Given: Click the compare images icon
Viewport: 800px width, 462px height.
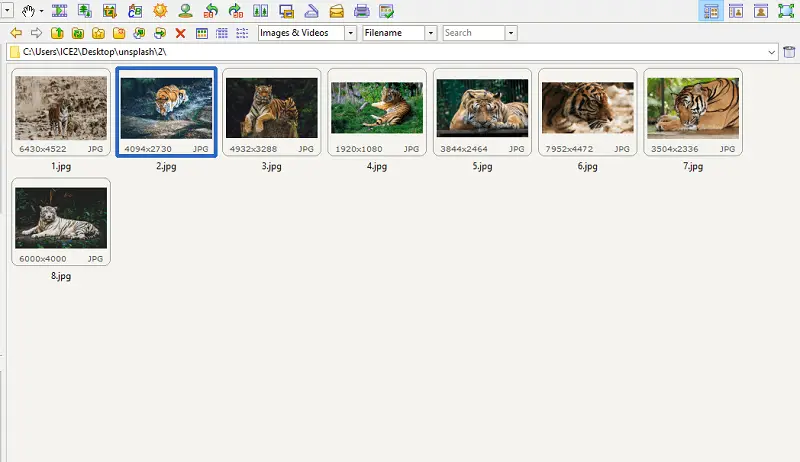Looking at the screenshot, I should tap(261, 12).
